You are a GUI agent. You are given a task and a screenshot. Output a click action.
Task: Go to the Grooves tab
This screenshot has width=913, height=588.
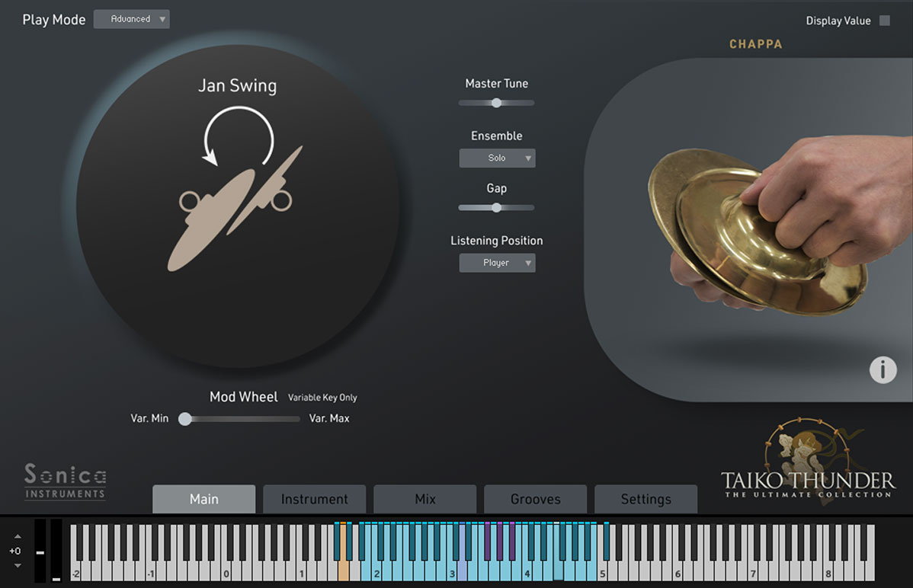click(x=535, y=499)
